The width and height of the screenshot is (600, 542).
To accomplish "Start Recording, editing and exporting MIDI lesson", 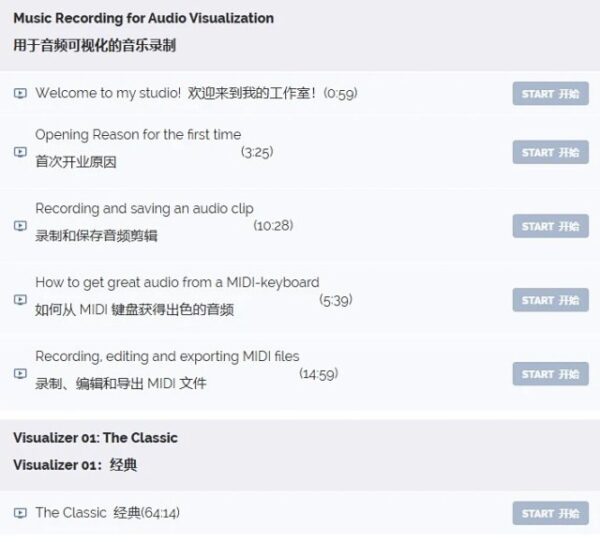I will tap(550, 374).
